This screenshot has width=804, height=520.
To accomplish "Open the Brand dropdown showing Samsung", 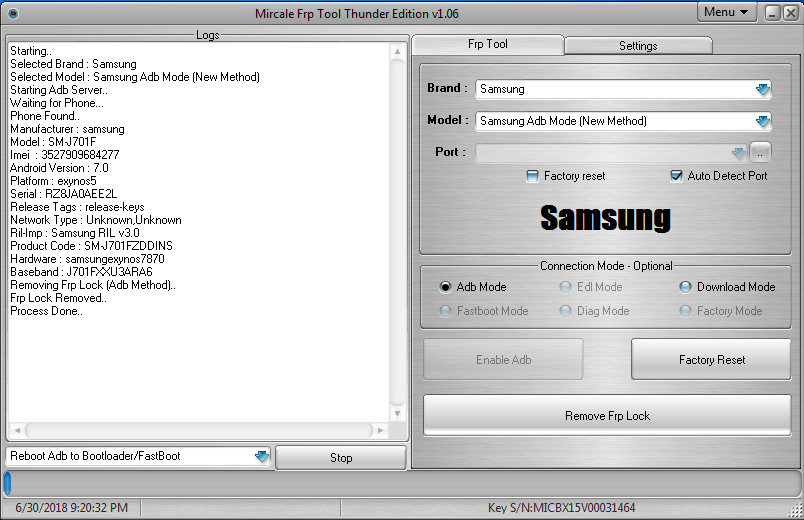I will coord(623,89).
